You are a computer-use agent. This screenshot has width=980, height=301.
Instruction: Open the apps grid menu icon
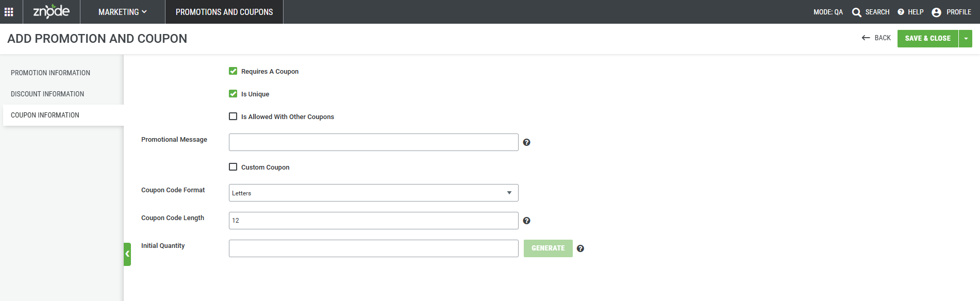[9, 12]
